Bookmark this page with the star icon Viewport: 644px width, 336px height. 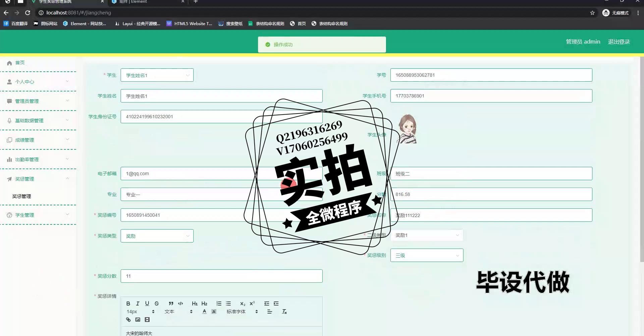(592, 13)
